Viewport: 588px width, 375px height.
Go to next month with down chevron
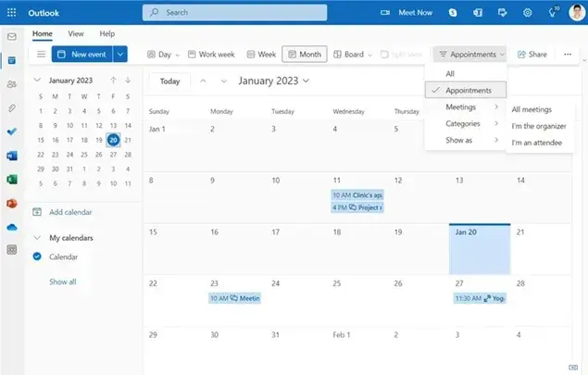[223, 81]
